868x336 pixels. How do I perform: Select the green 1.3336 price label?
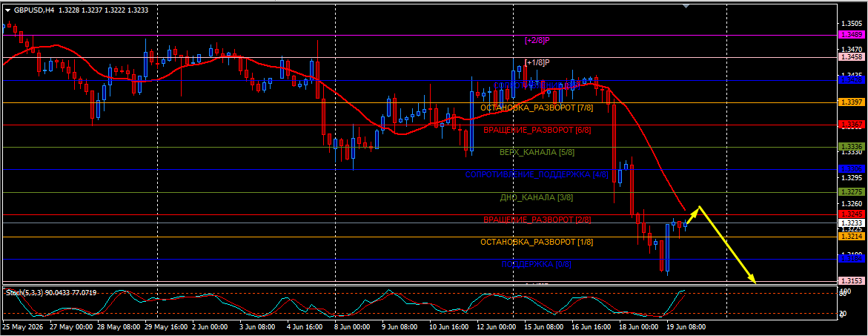850,147
